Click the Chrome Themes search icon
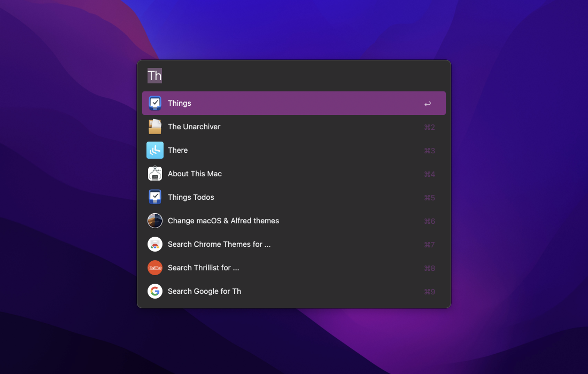The width and height of the screenshot is (588, 374). tap(155, 244)
